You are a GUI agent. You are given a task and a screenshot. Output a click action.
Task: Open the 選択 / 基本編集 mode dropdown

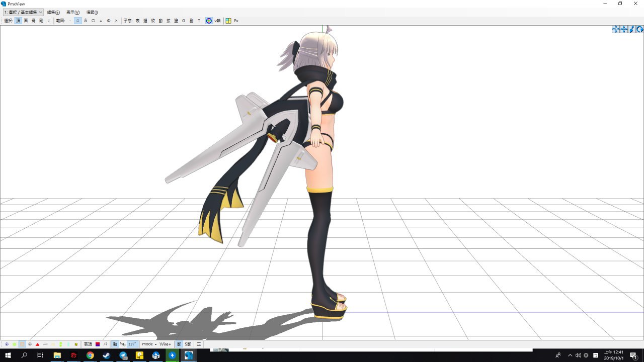tap(23, 12)
